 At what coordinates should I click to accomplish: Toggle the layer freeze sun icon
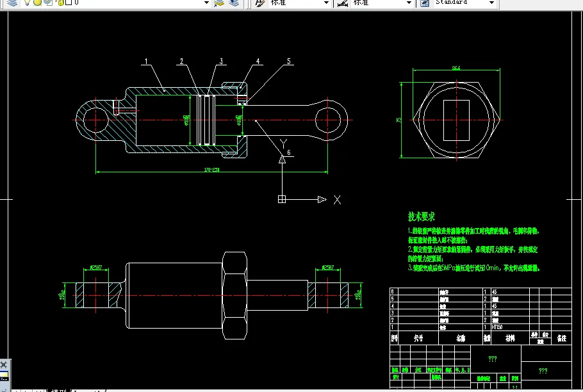37,3
